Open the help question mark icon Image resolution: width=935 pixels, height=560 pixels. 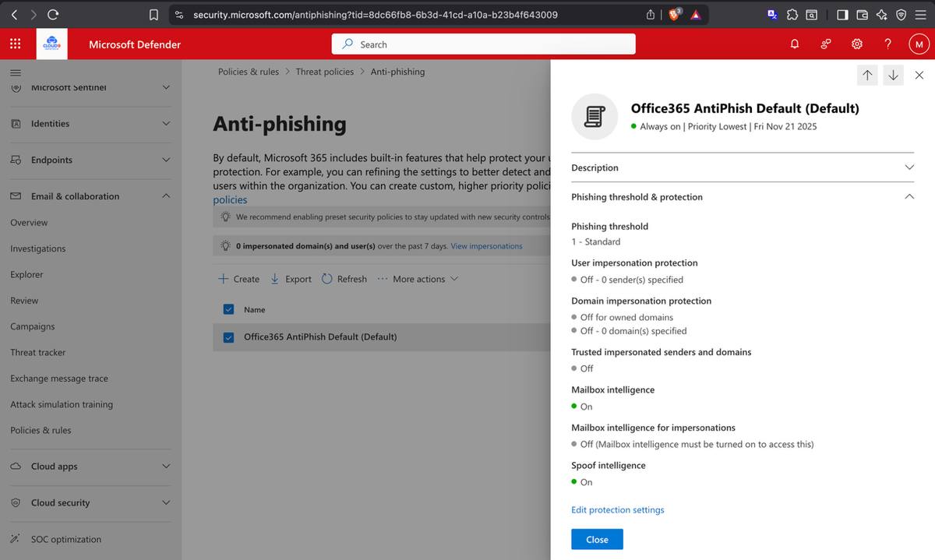pyautogui.click(x=888, y=44)
